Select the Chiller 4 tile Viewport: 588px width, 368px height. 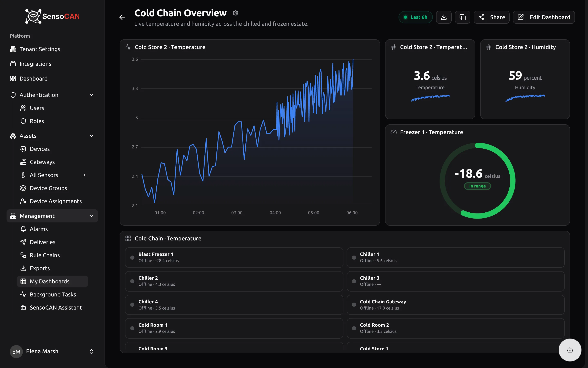pyautogui.click(x=234, y=305)
